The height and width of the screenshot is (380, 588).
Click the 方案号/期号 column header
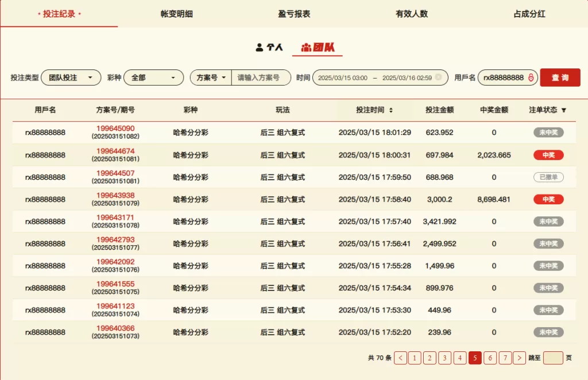(115, 110)
